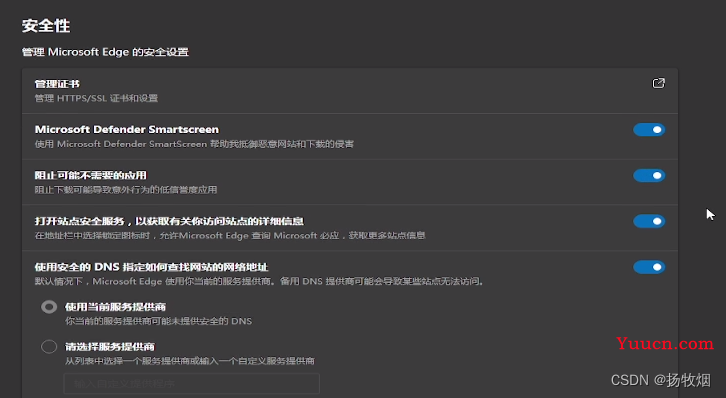726x398 pixels.
Task: Click 你当前的服务提供商可能未提供安全的 DNS text
Action: pos(158,321)
